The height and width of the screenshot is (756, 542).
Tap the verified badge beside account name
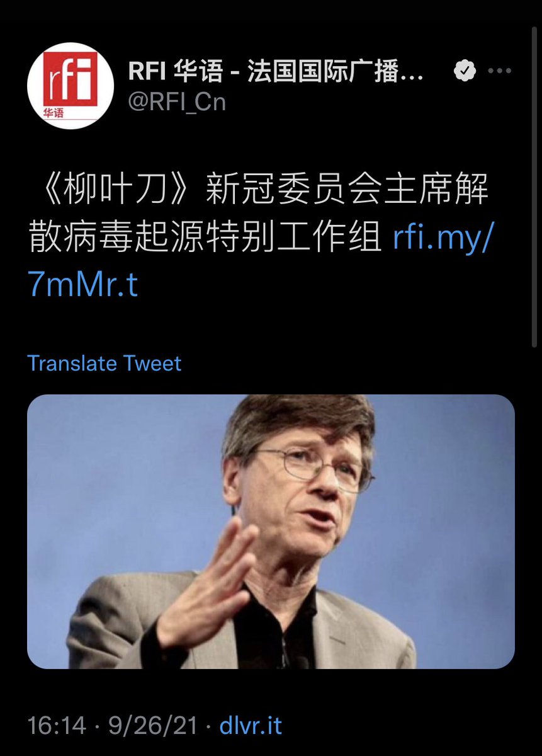(465, 71)
